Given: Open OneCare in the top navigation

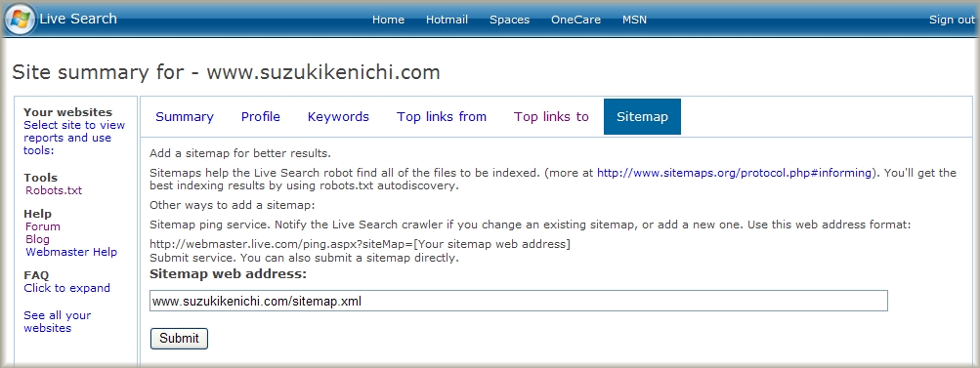Looking at the screenshot, I should point(575,20).
